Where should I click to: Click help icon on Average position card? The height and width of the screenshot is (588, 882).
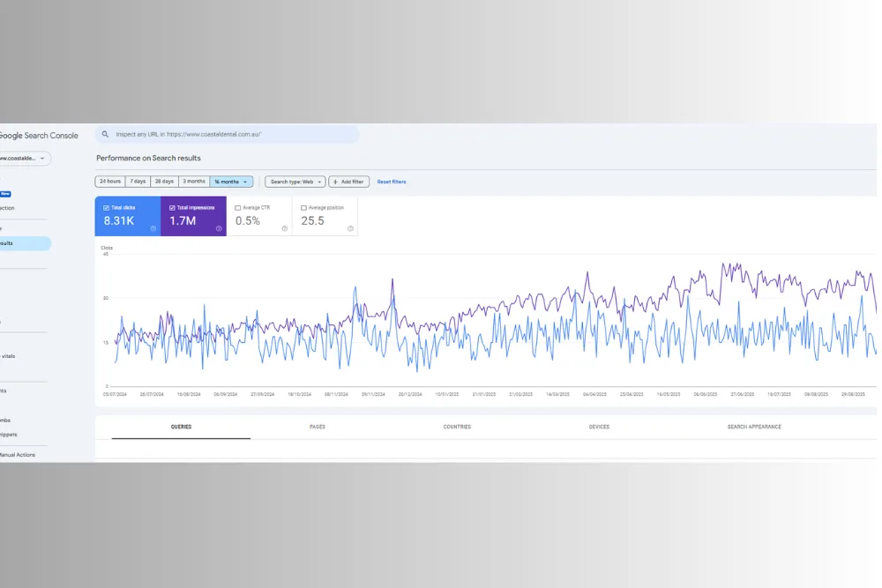pos(350,228)
